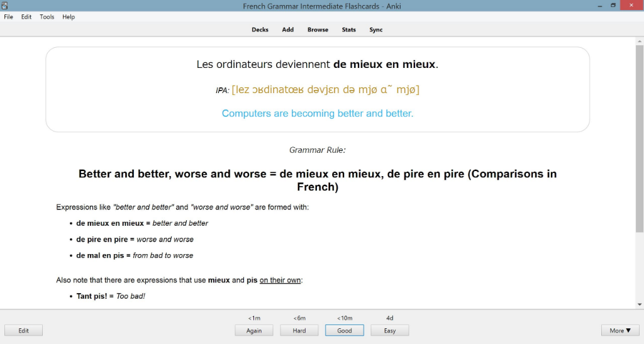Viewport: 644px width, 344px height.
Task: Click the 'de pire en pire' bullet
Action: [x=135, y=240]
